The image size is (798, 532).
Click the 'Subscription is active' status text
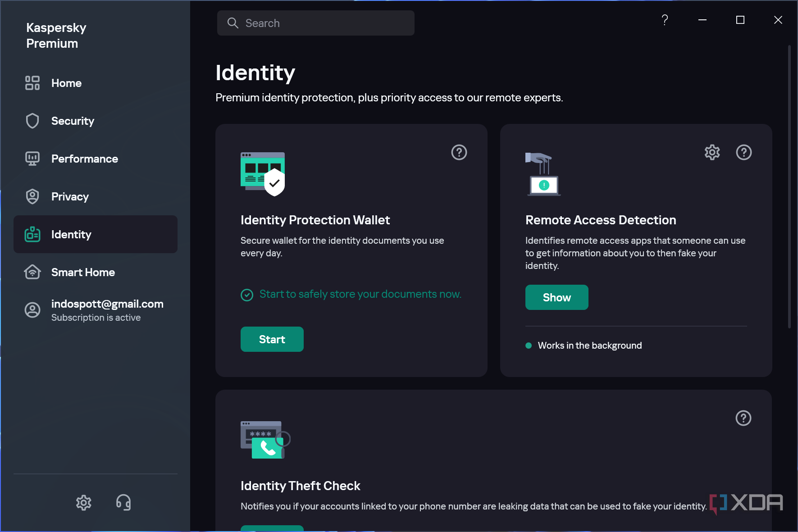pos(96,318)
